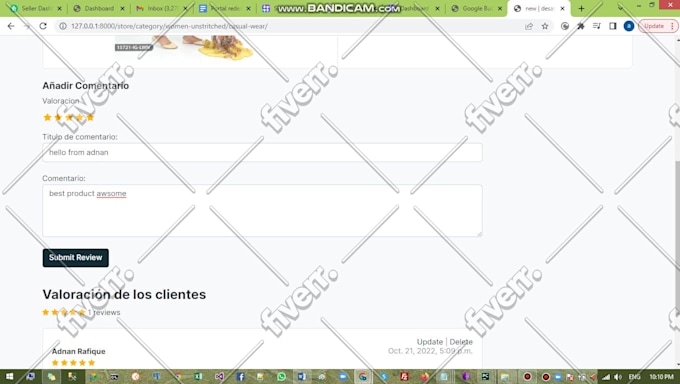View site information icon in address bar
Screen dimensions: 680x384
pyautogui.click(x=63, y=26)
